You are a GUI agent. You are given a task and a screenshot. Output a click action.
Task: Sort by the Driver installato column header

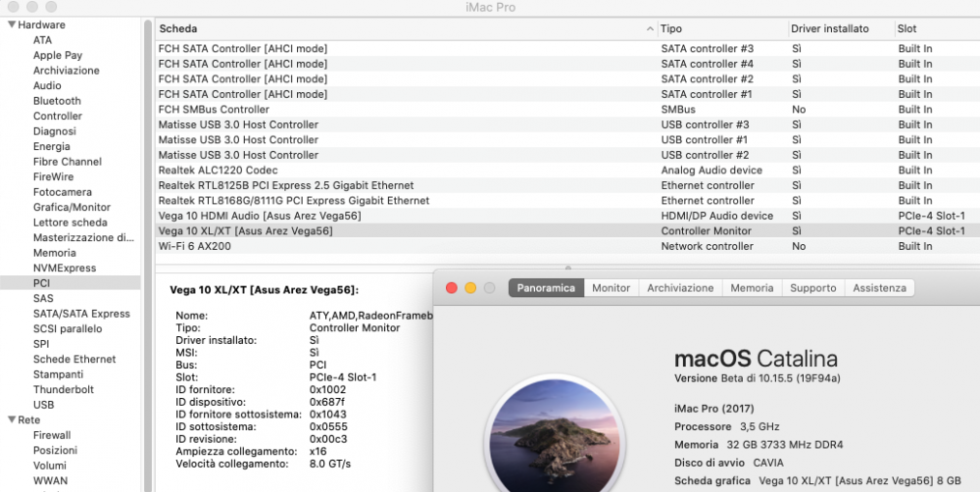[x=841, y=28]
